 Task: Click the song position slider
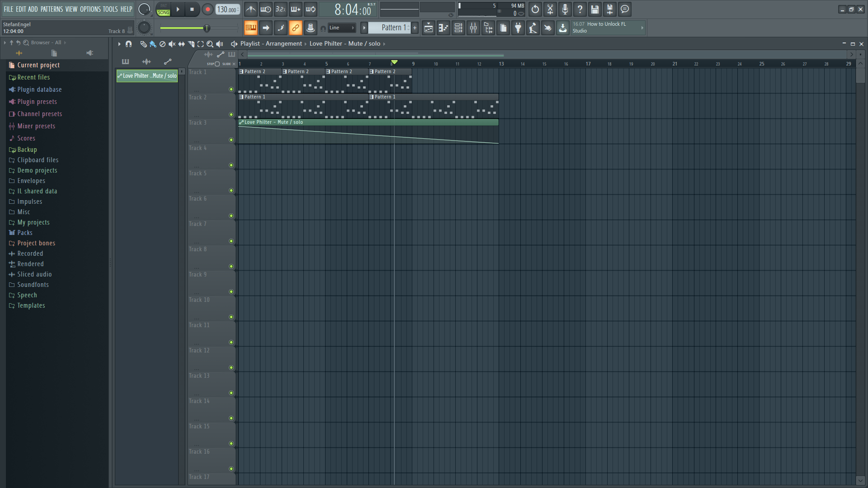199,28
